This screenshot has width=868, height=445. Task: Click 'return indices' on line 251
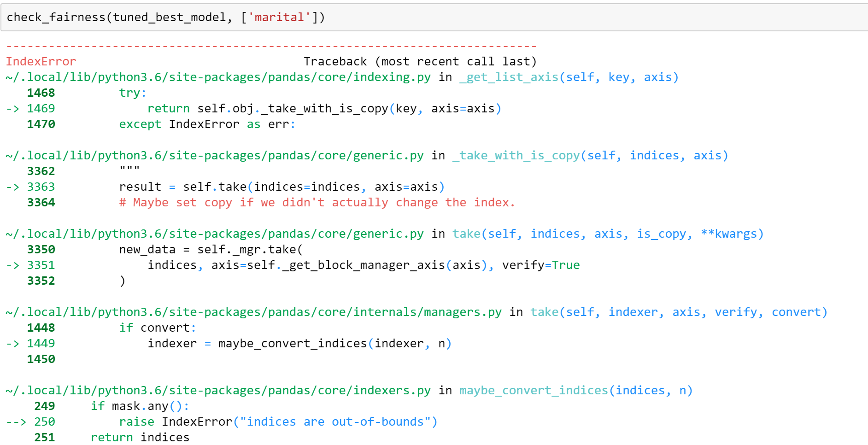pyautogui.click(x=140, y=437)
